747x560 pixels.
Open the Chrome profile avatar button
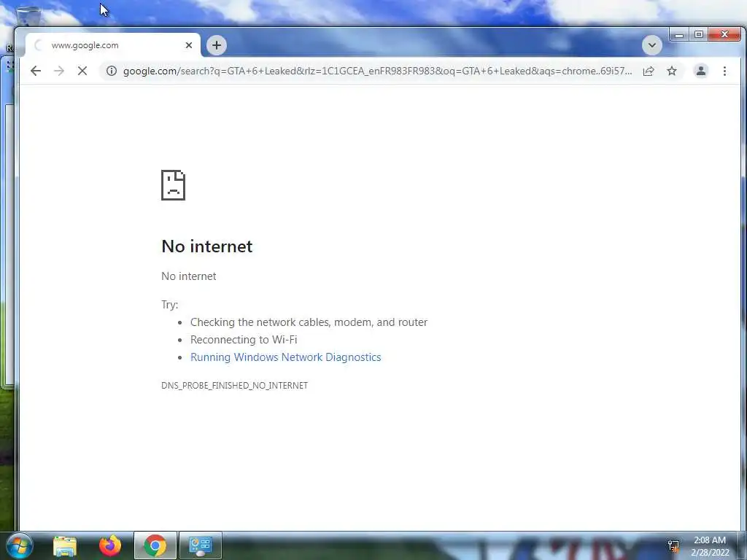tap(701, 71)
